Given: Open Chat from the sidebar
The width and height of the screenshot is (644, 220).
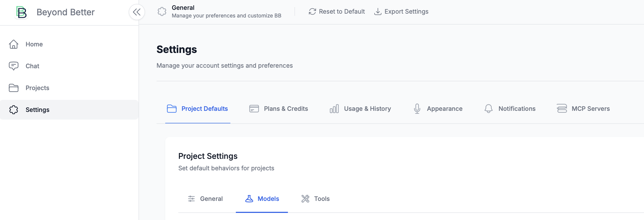Looking at the screenshot, I should coord(32,66).
